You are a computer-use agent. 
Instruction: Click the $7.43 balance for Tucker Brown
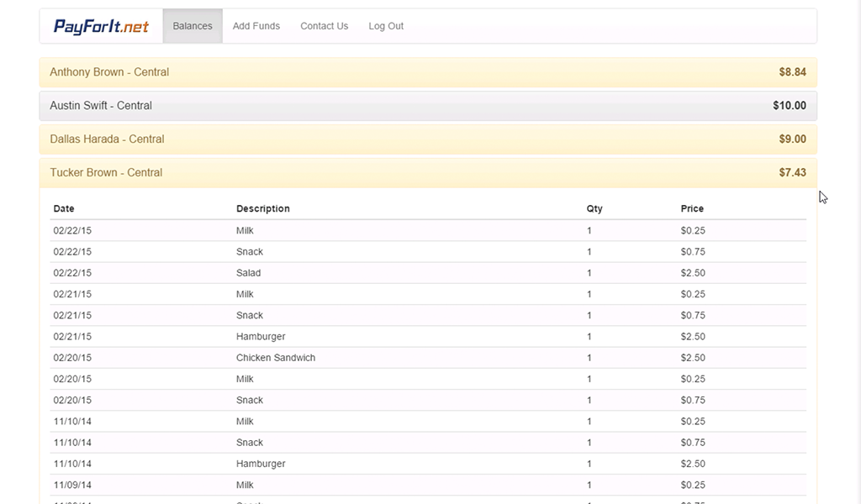pyautogui.click(x=792, y=173)
